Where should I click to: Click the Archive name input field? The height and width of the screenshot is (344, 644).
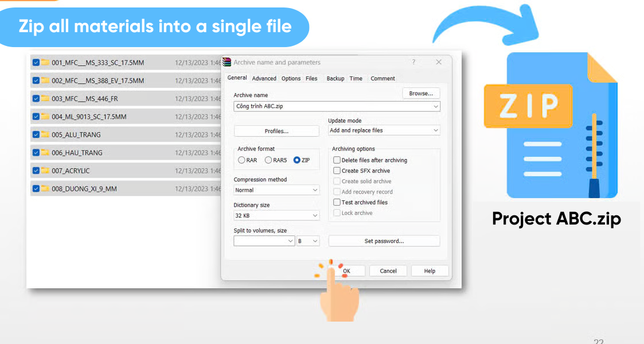333,106
